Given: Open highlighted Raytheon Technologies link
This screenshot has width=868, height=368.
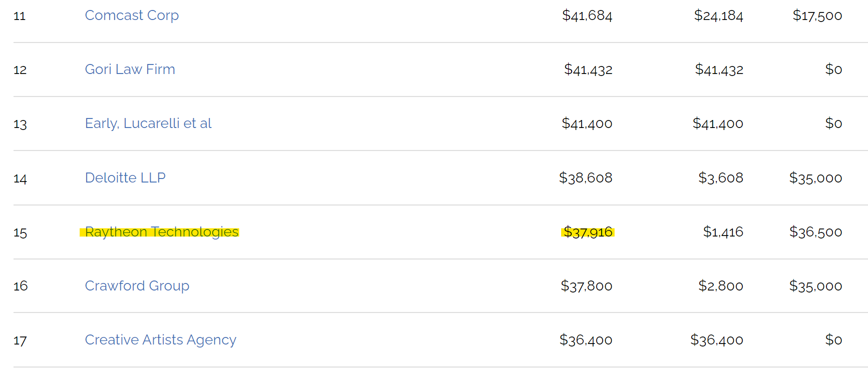Looking at the screenshot, I should [x=162, y=232].
